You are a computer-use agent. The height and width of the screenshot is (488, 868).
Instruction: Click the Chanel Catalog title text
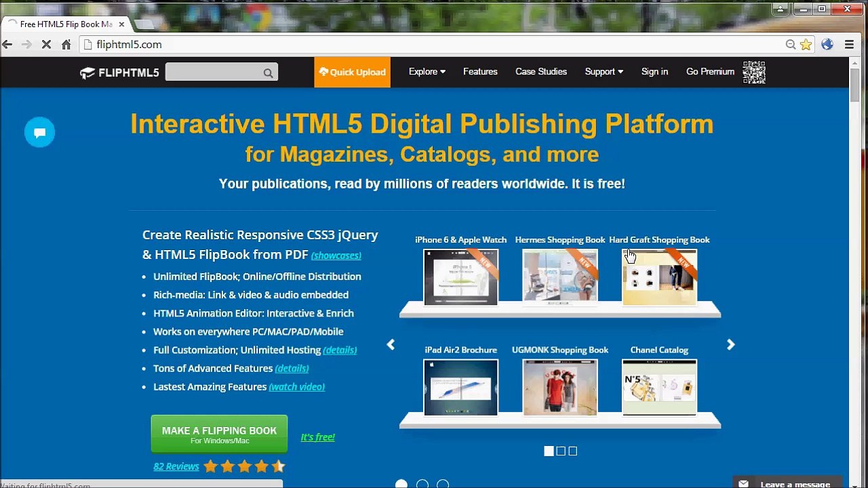pos(659,350)
